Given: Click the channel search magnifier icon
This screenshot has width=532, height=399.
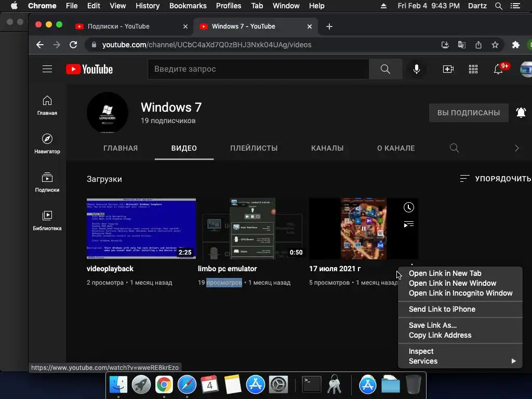Looking at the screenshot, I should (x=454, y=148).
